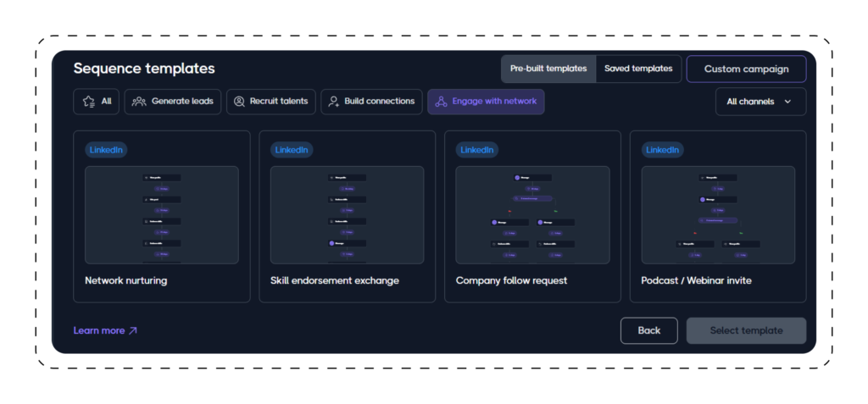The height and width of the screenshot is (404, 868).
Task: Filter templates by Generate leads
Action: coord(173,102)
